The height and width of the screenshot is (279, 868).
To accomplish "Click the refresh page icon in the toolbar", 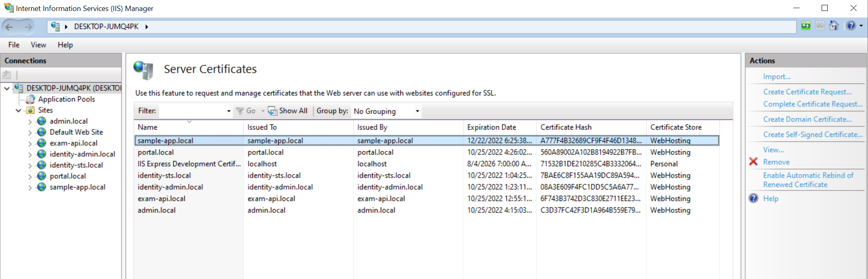I will [805, 26].
